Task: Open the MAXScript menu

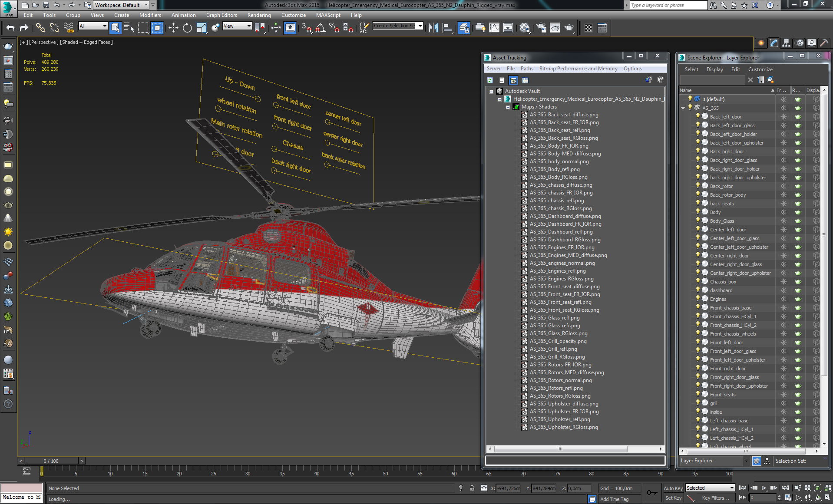Action: click(328, 15)
